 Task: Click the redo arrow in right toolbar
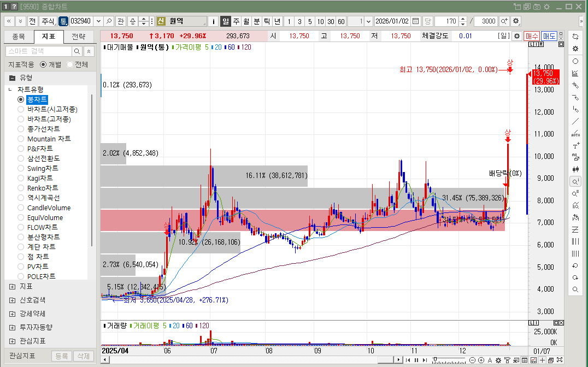575,278
